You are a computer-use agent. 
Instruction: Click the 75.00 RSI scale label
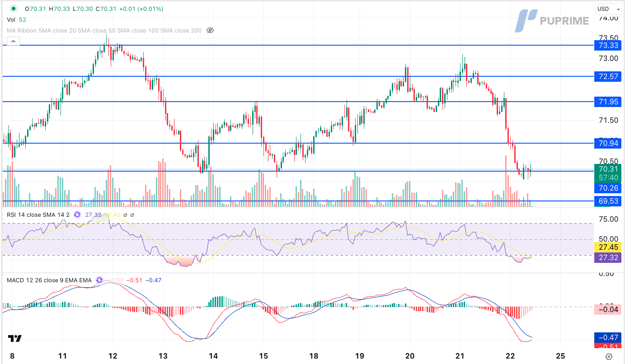coord(608,219)
